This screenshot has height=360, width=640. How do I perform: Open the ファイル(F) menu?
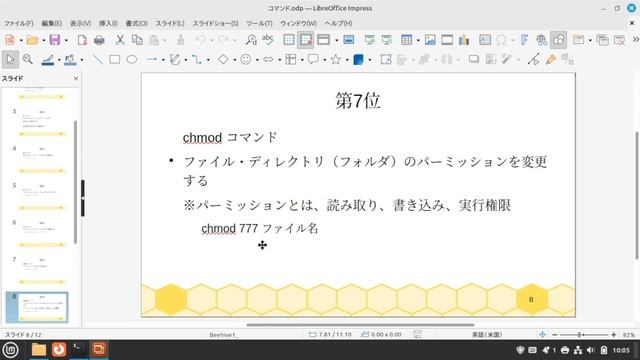pyautogui.click(x=18, y=23)
